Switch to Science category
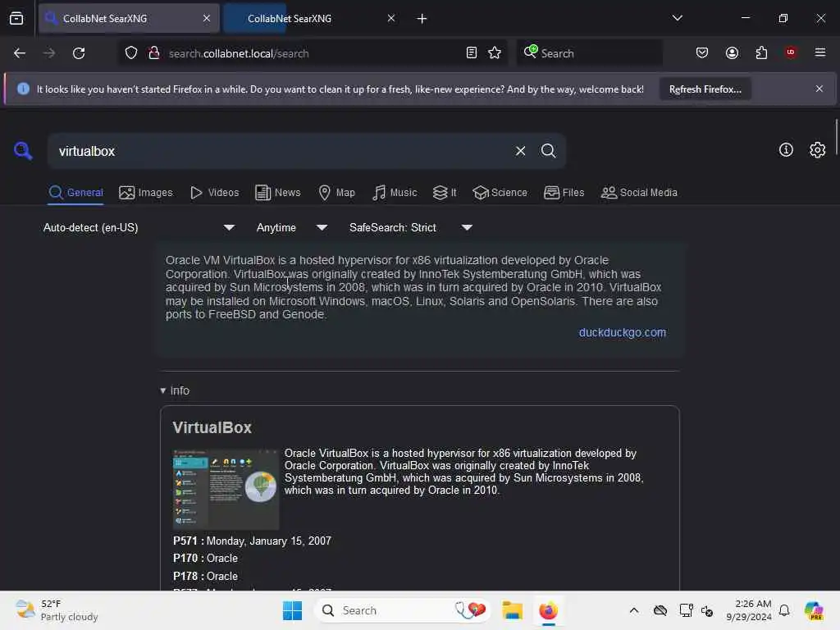Viewport: 840px width, 630px height. [x=500, y=192]
